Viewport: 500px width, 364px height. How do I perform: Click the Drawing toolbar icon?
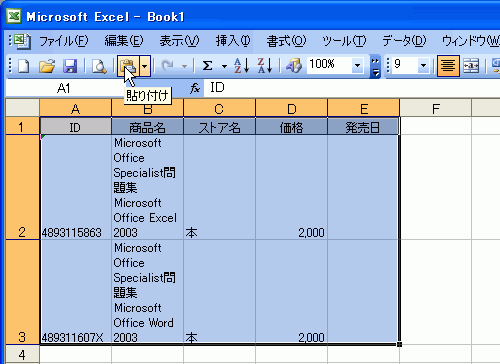tap(293, 66)
